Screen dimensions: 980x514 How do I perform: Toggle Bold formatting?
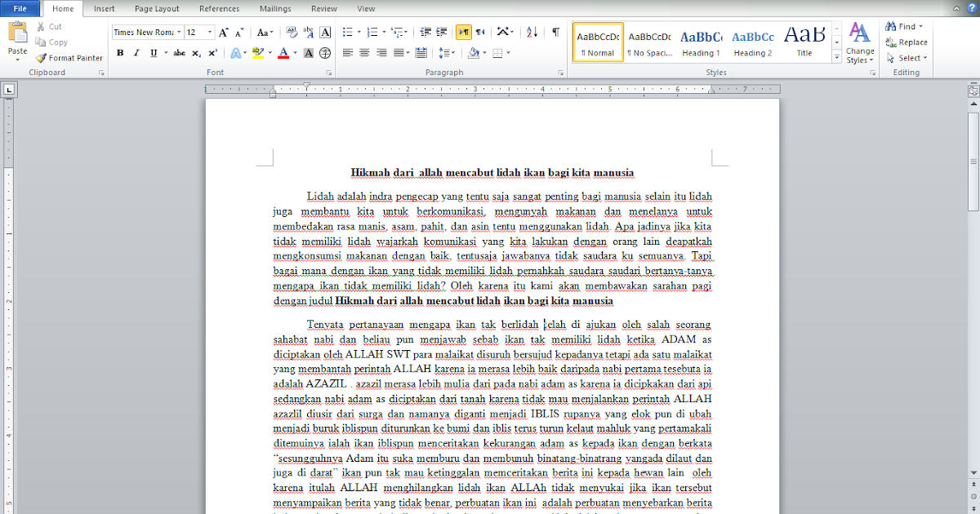(120, 53)
